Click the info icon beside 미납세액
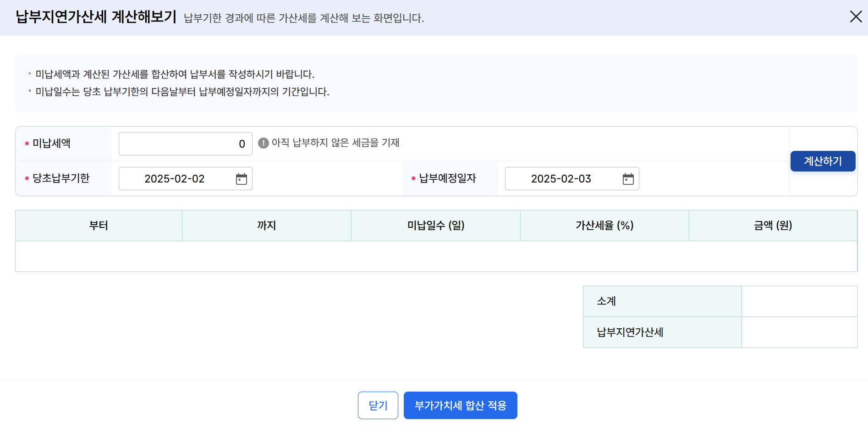868x426 pixels. coord(264,143)
